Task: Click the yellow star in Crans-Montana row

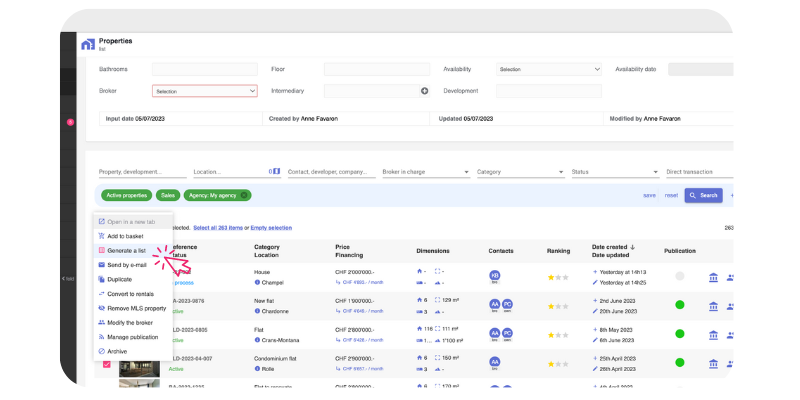Action: click(x=551, y=335)
